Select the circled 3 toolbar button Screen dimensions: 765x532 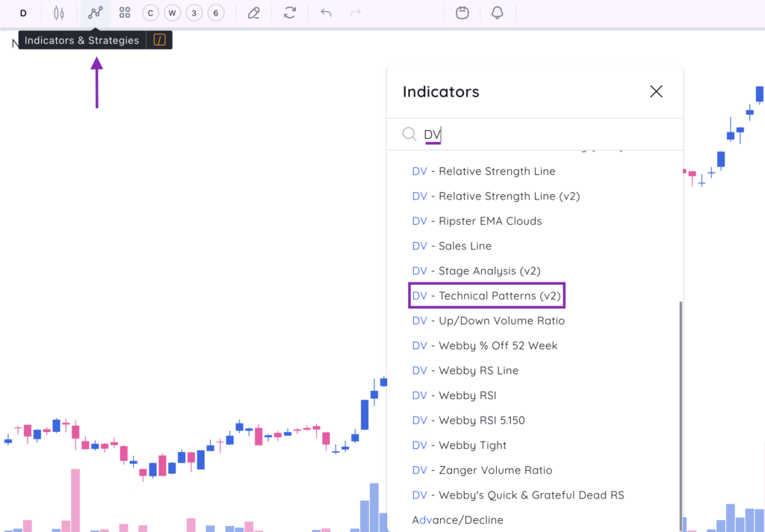[x=194, y=13]
